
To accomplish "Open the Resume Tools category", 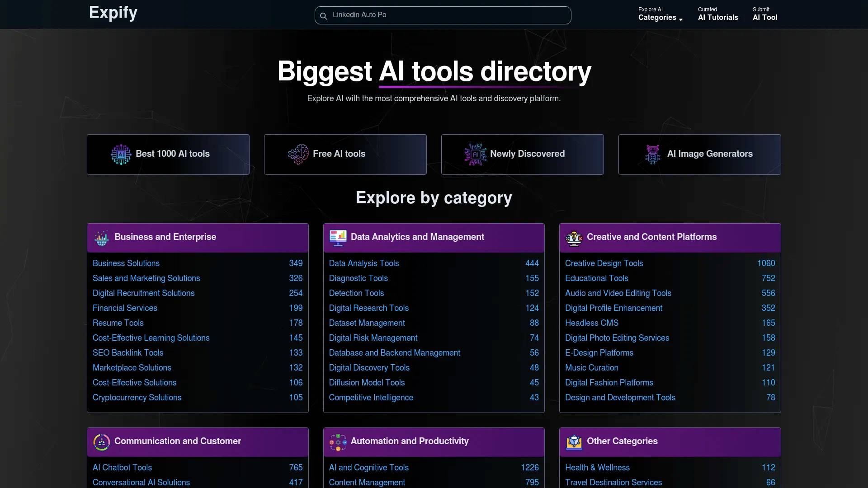I will click(x=118, y=323).
